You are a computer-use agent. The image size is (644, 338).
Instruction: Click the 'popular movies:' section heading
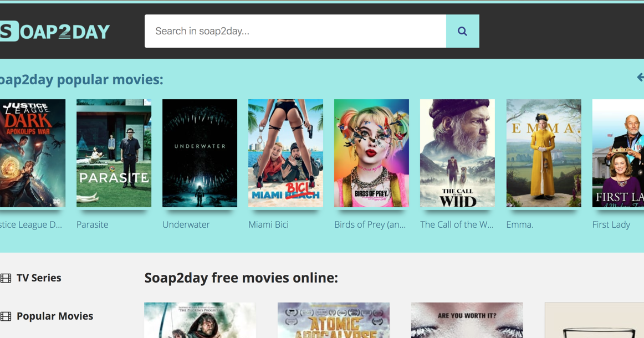(81, 79)
